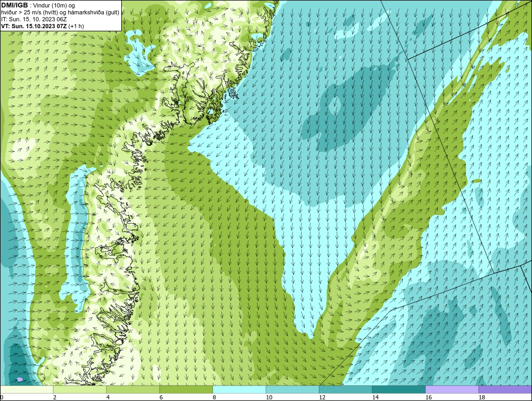Click the '12' label on the color scale

click(x=322, y=397)
